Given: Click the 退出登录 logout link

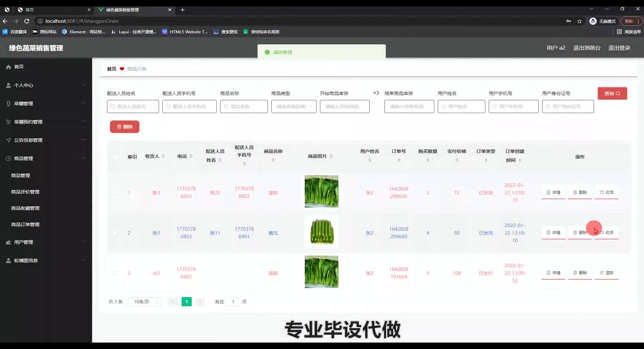Looking at the screenshot, I should [619, 48].
